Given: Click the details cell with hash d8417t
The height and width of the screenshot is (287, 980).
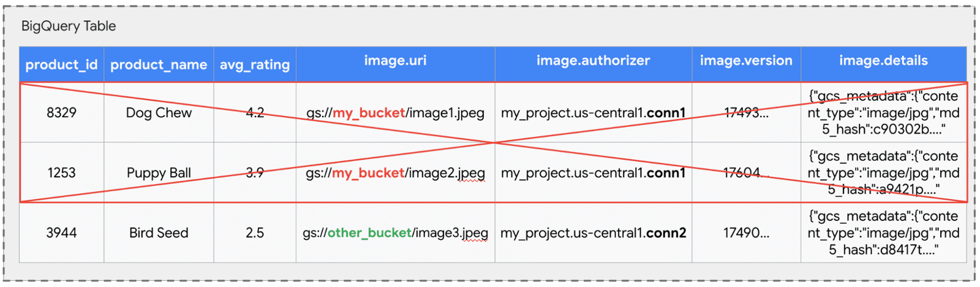Looking at the screenshot, I should 883,233.
